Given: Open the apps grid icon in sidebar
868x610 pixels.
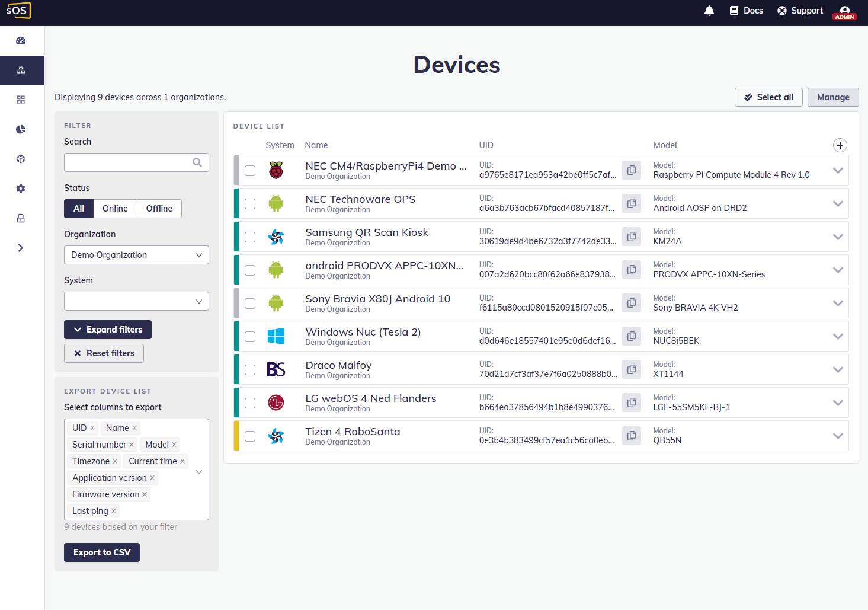Looking at the screenshot, I should 21,100.
